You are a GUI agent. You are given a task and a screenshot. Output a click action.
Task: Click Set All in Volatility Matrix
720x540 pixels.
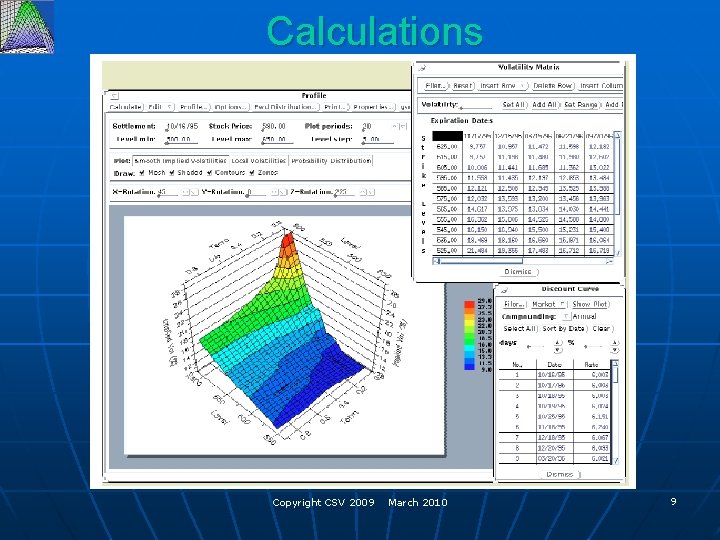(x=514, y=105)
